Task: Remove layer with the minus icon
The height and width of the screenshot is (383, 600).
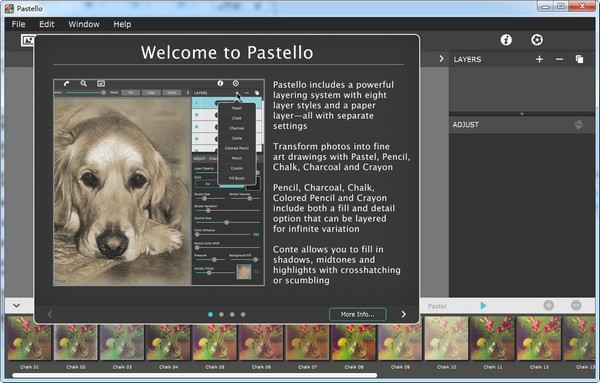Action: [x=559, y=59]
